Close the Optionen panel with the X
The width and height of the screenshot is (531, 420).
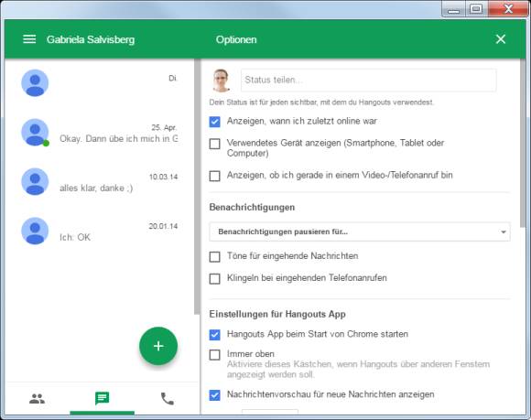pyautogui.click(x=501, y=39)
